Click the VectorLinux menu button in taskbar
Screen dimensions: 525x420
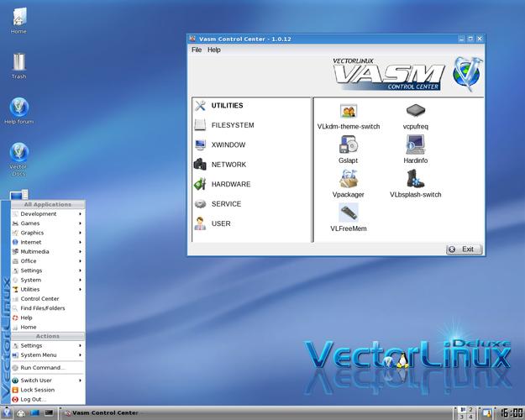tap(7, 412)
